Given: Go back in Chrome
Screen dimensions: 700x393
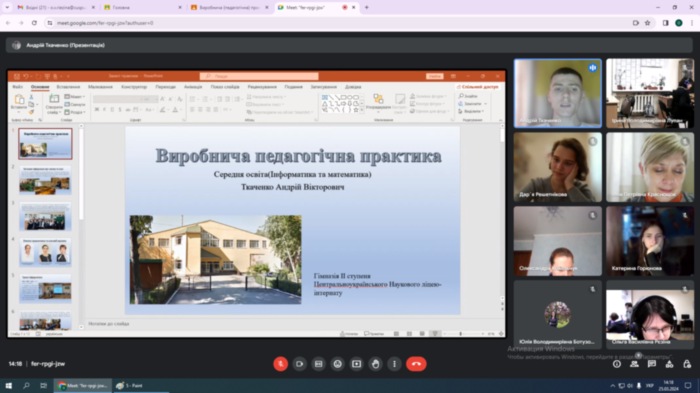Looking at the screenshot, I should 8,23.
